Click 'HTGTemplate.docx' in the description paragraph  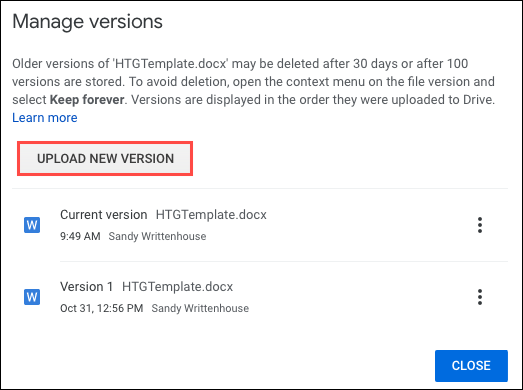coord(171,63)
